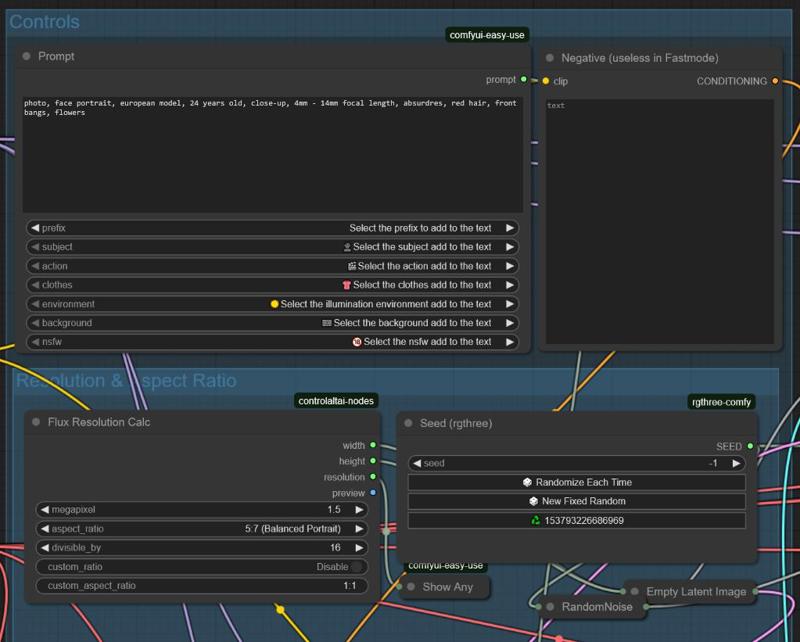Use last seed 153793226686969 button
800x642 pixels.
point(577,521)
